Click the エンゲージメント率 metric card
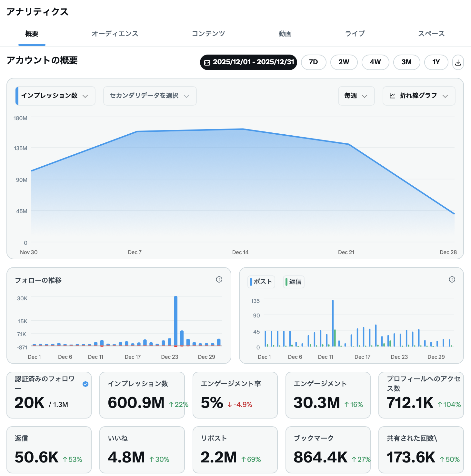Screen dimensions: 471x476 pos(235,395)
